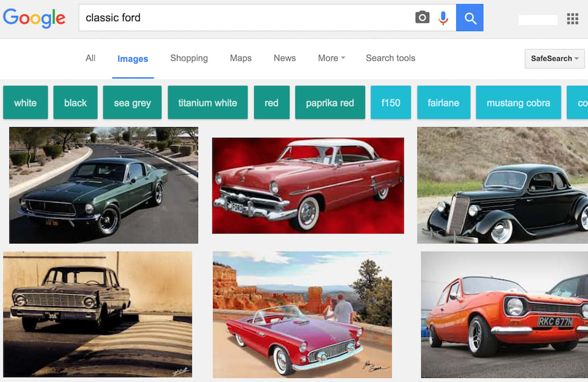This screenshot has width=588, height=382.
Task: Open the Maps tab
Action: point(240,58)
